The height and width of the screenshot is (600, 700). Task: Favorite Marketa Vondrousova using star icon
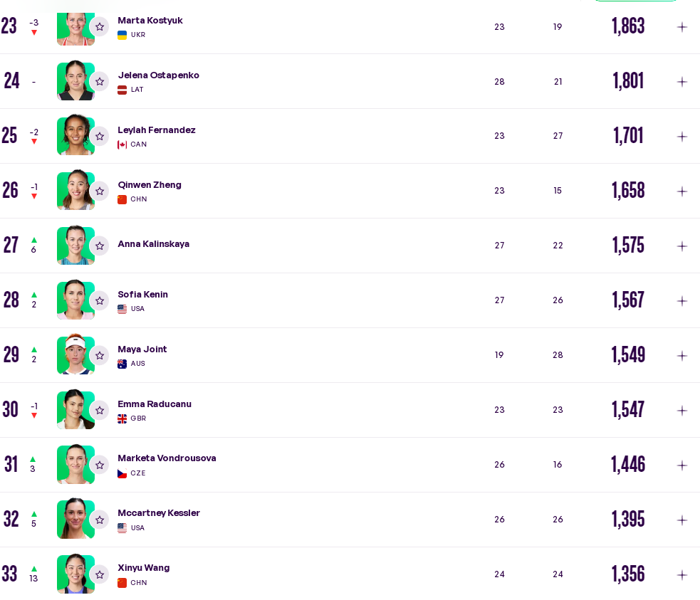pos(100,465)
